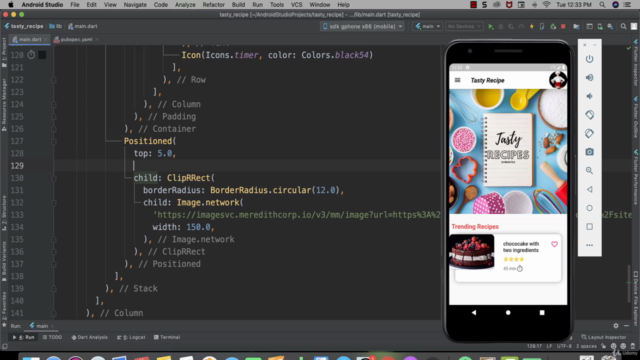Open the Build menu

tap(238, 5)
